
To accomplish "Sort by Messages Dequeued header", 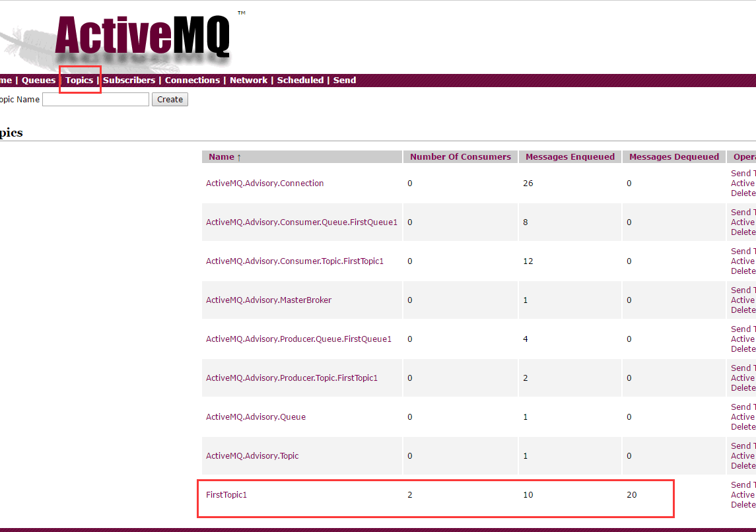I will tap(674, 156).
